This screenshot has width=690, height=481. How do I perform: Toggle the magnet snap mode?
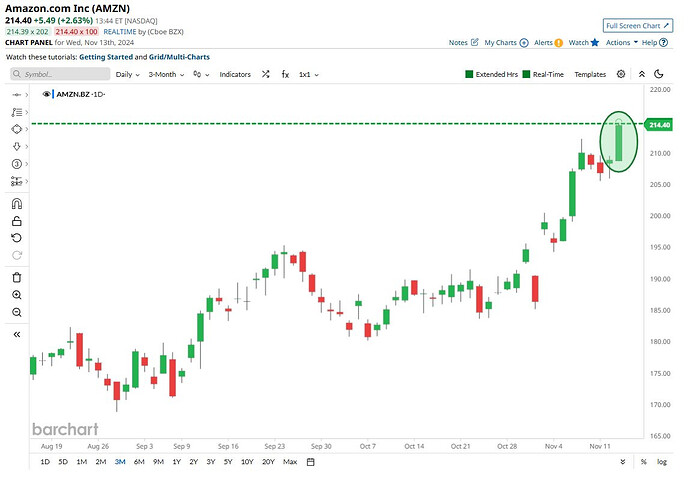click(17, 204)
